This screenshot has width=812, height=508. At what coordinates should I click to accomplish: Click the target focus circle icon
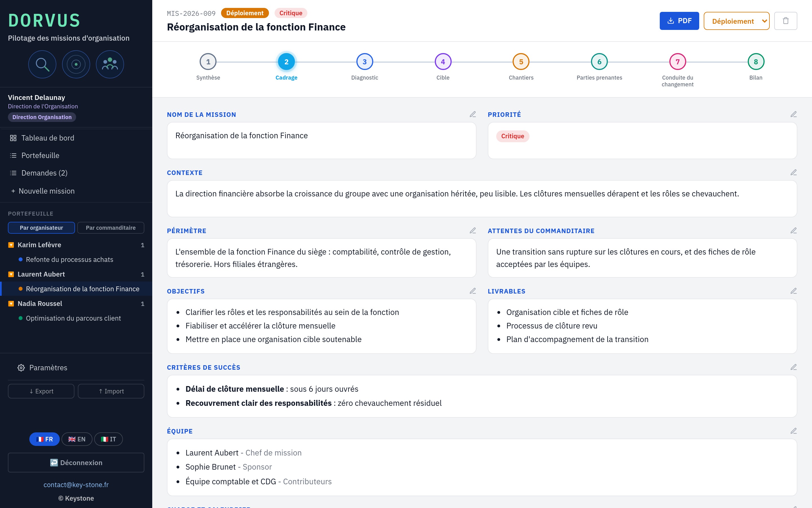pyautogui.click(x=76, y=64)
